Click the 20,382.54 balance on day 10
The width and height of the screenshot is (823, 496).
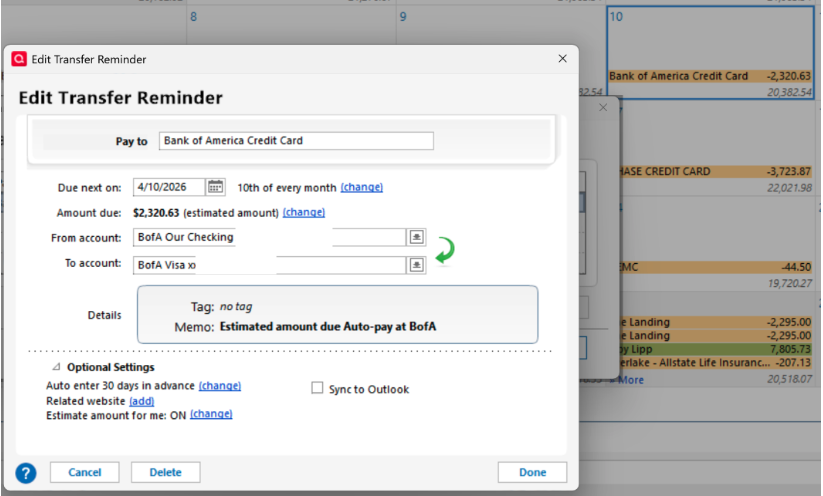(x=789, y=92)
